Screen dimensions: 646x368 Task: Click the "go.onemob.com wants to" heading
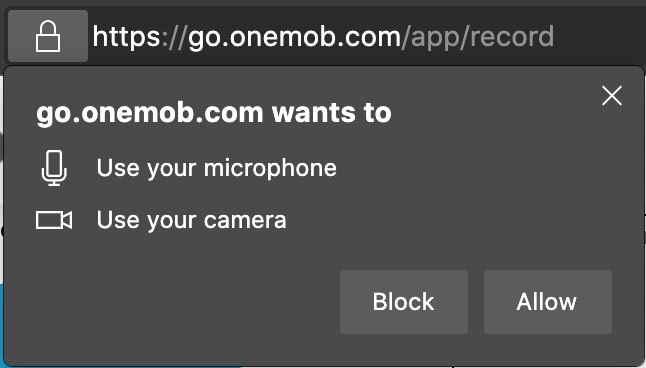214,113
